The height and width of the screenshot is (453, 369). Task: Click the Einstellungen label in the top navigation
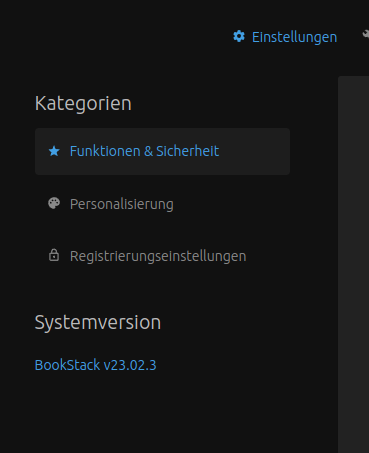[294, 37]
